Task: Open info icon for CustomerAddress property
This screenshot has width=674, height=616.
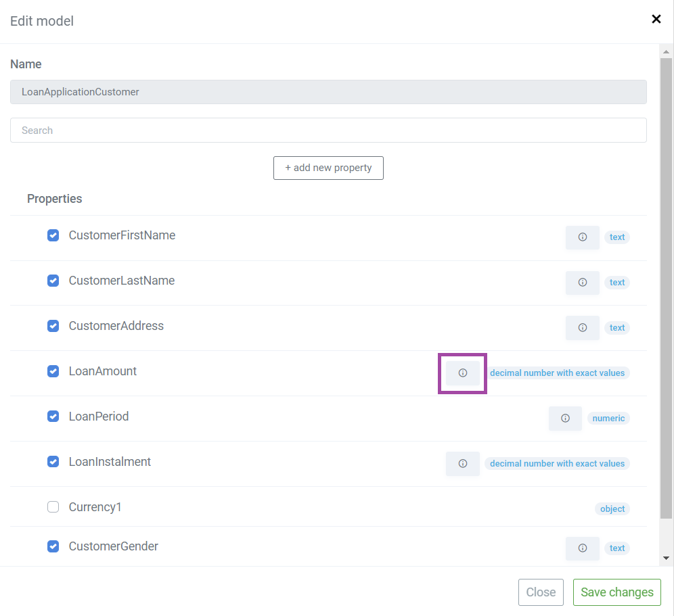Action: click(582, 328)
